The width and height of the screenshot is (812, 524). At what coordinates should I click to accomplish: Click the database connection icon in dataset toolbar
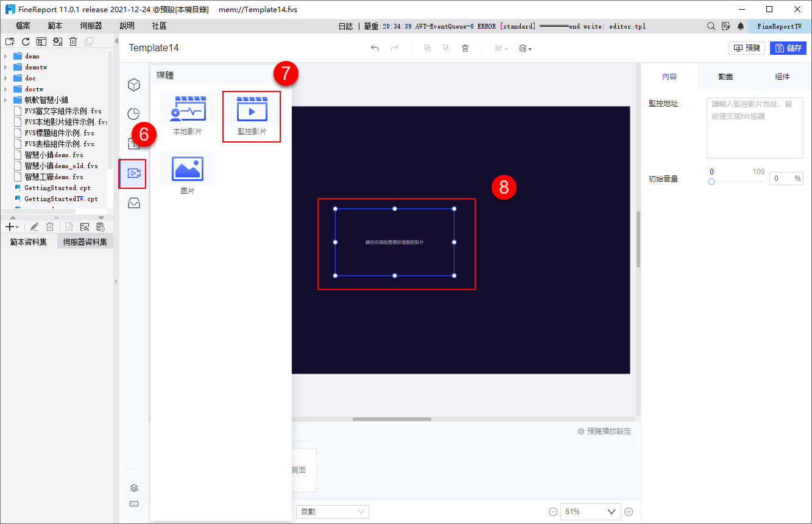pyautogui.click(x=101, y=227)
